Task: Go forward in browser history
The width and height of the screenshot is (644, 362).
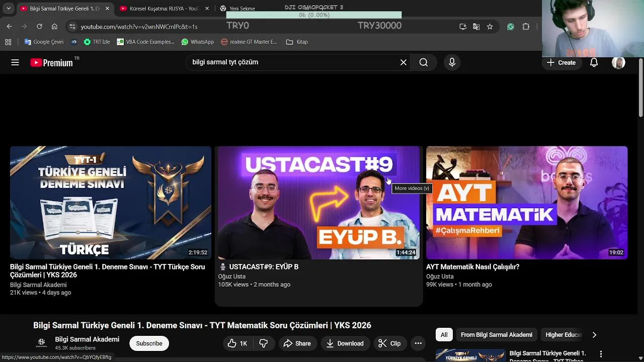Action: click(24, 27)
